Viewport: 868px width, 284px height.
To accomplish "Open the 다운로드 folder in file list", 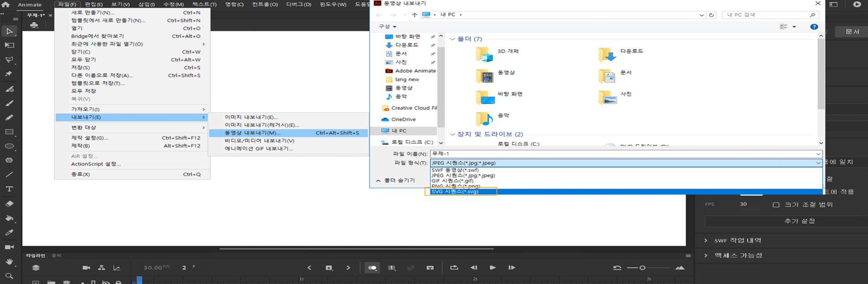I will [620, 54].
